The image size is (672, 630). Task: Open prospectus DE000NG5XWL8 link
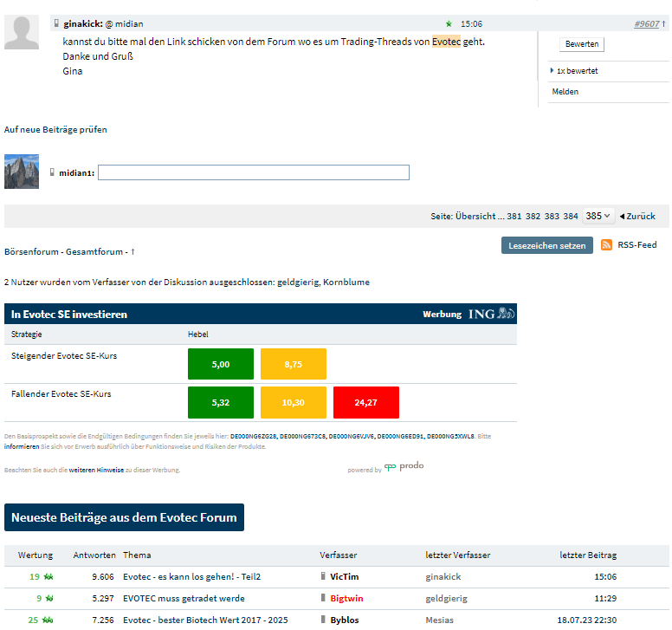click(x=450, y=436)
